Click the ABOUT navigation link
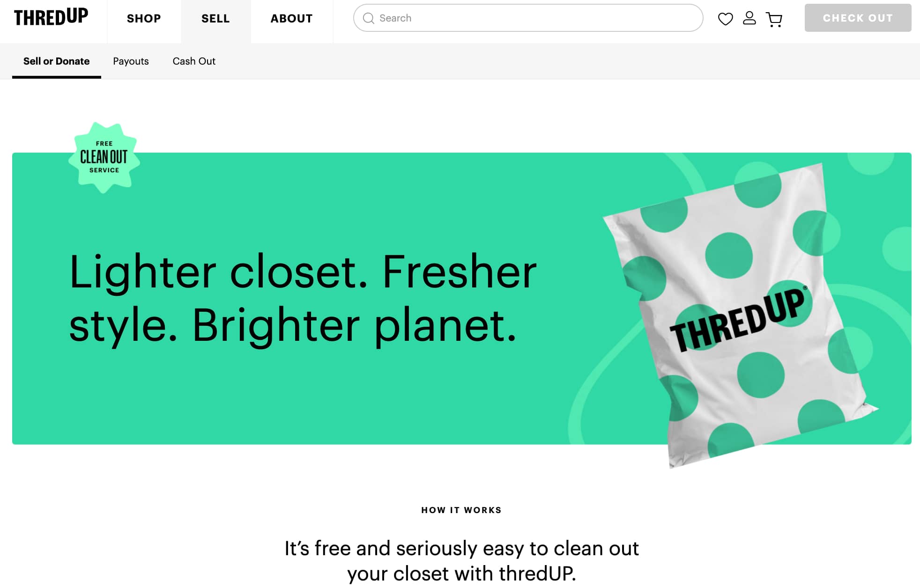The height and width of the screenshot is (588, 920). [291, 18]
